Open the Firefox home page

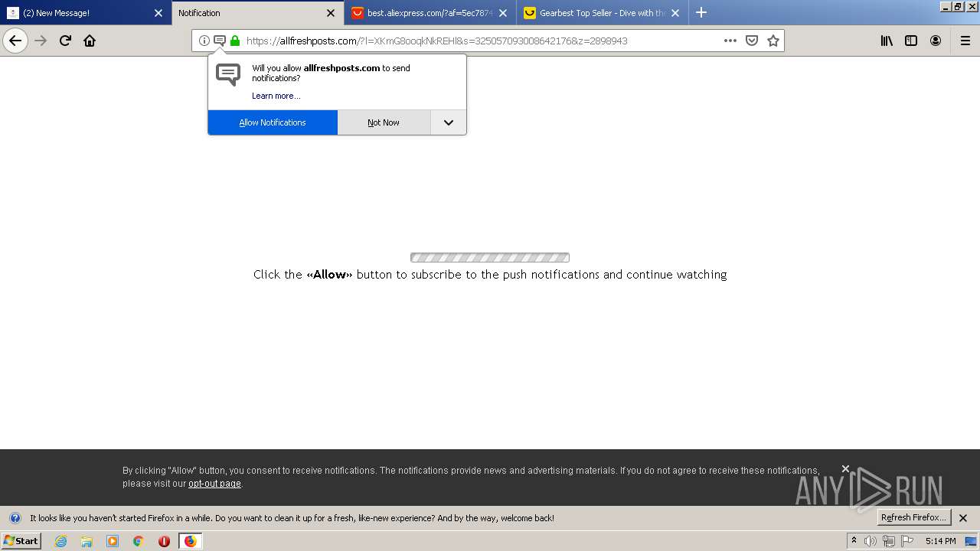[x=90, y=41]
